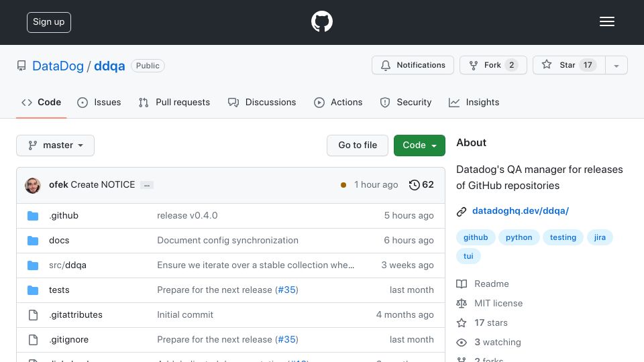Switch to the Code tab
The image size is (644, 362).
click(x=41, y=102)
